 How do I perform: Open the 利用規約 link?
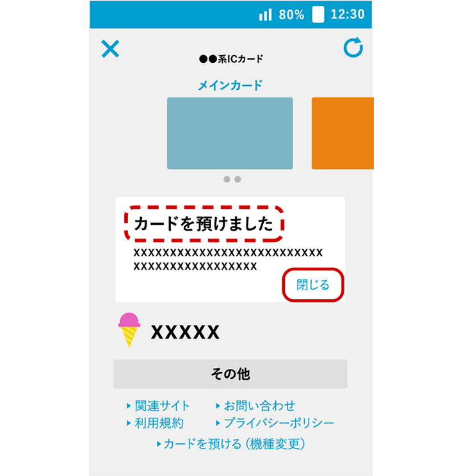click(x=155, y=423)
